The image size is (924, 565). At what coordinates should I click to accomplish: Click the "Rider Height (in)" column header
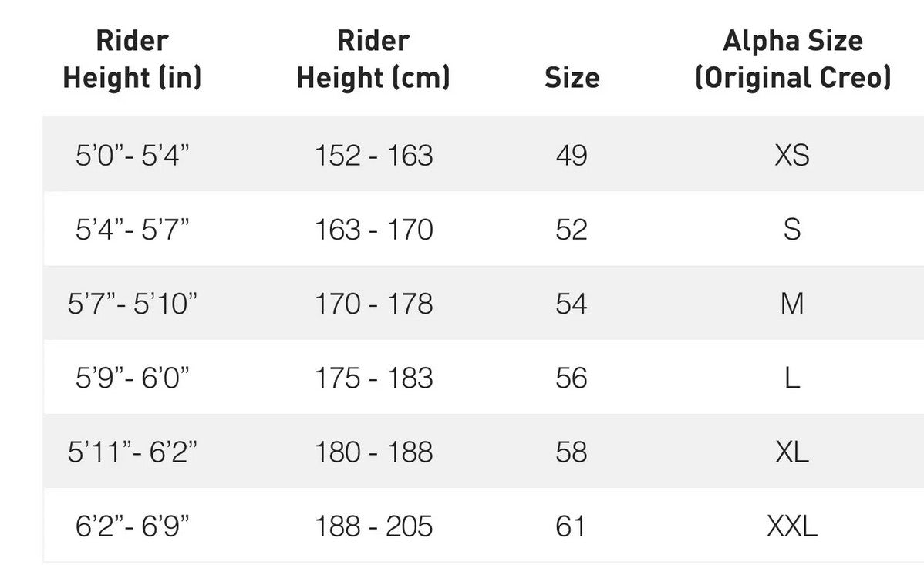(x=132, y=59)
